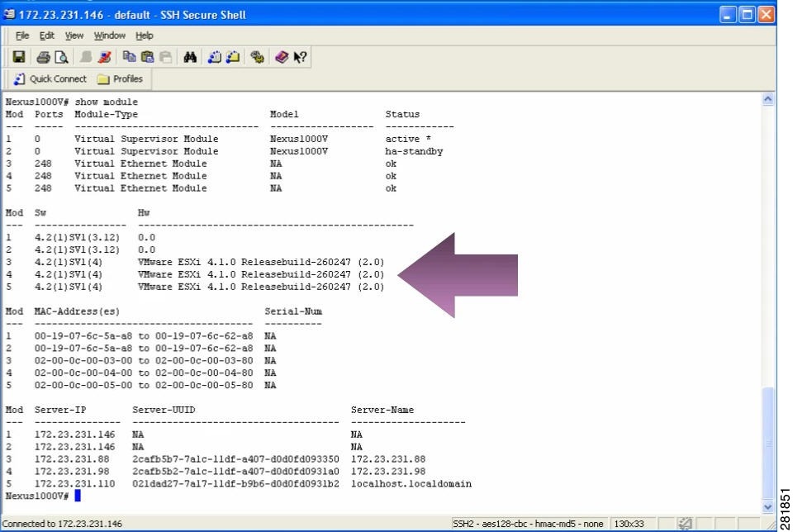Open the Window menu
Screen dimensions: 793x532
click(109, 36)
